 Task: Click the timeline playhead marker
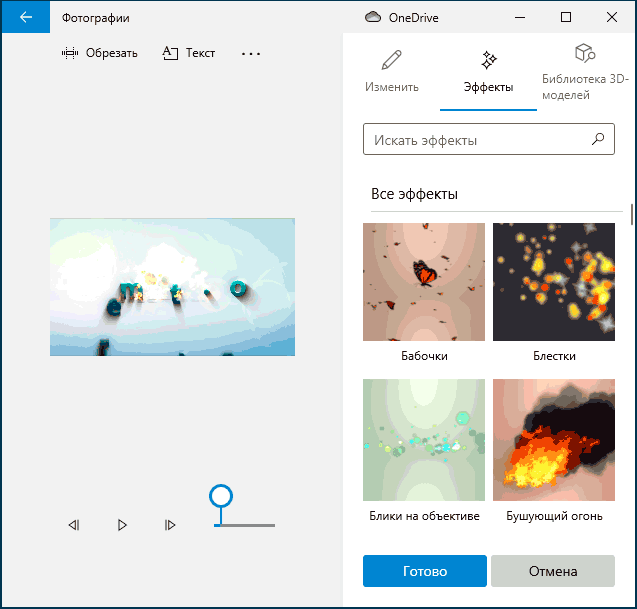point(221,496)
